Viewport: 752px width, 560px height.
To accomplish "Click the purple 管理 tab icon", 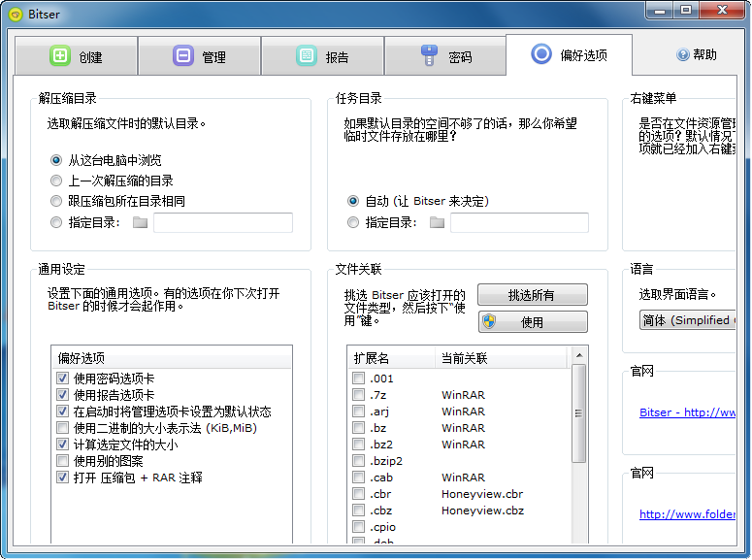I will pyautogui.click(x=182, y=56).
